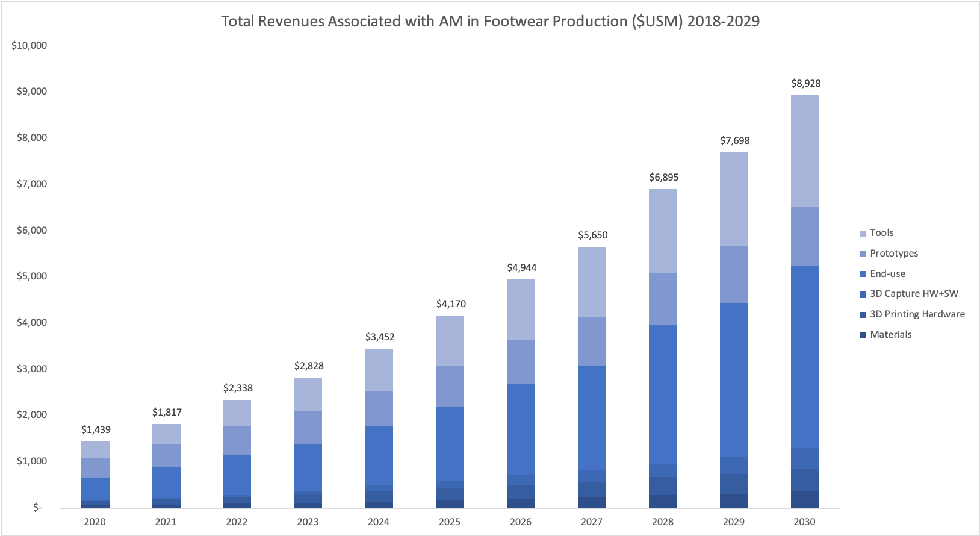Screen dimensions: 980x536
Task: Click the Tools legend label
Action: (x=881, y=233)
